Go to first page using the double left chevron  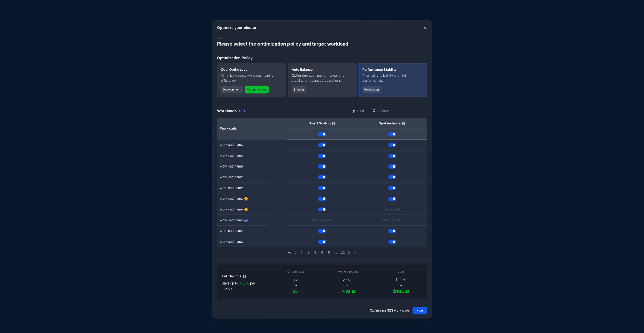[x=289, y=253]
